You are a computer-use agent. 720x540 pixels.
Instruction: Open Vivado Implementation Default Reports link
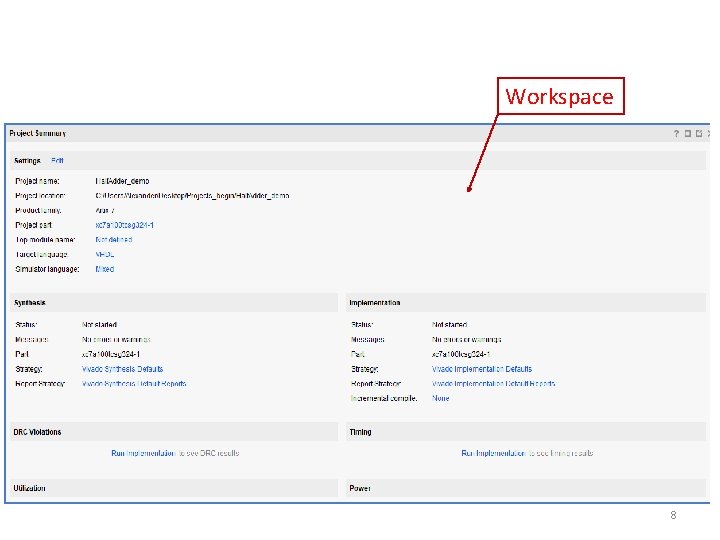click(494, 384)
